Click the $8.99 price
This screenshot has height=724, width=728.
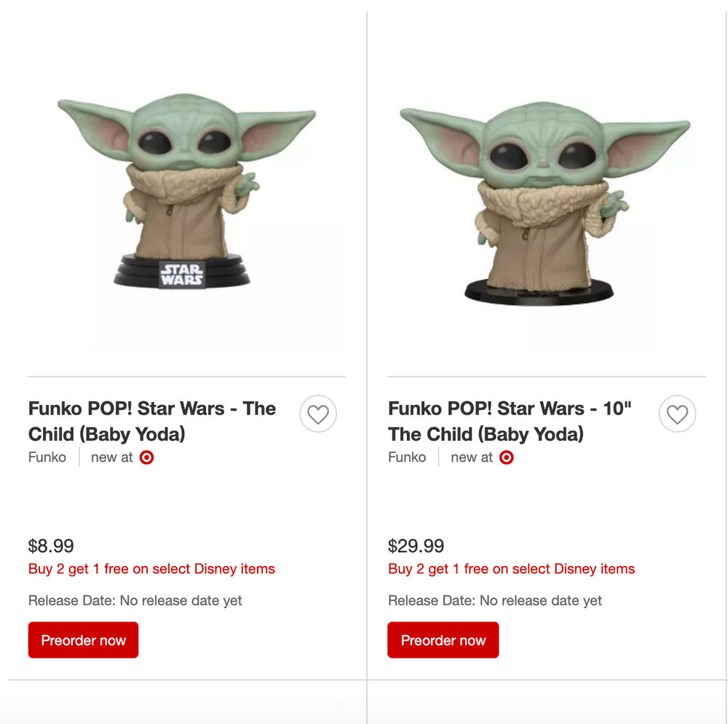pyautogui.click(x=51, y=546)
